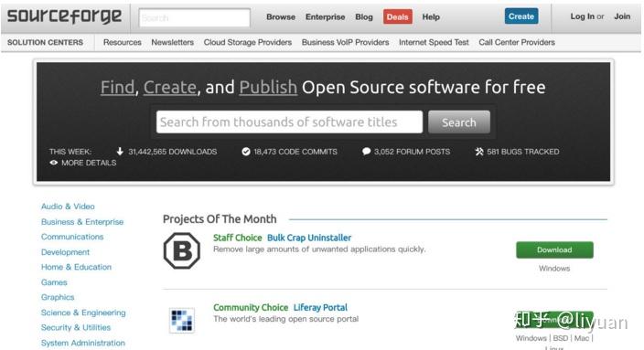Click the 31,442,565 DOWNLOADS statistic
Screen dimensions: 644x350
coord(173,152)
